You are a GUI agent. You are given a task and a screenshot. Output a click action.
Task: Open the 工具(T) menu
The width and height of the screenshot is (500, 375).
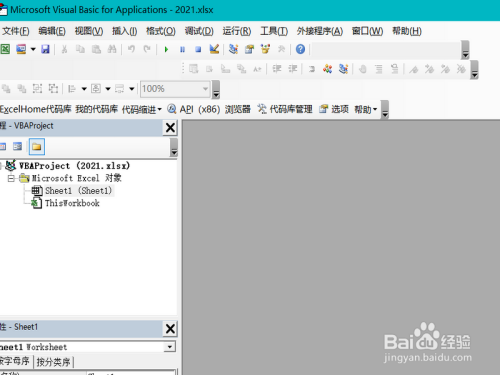coord(274,31)
